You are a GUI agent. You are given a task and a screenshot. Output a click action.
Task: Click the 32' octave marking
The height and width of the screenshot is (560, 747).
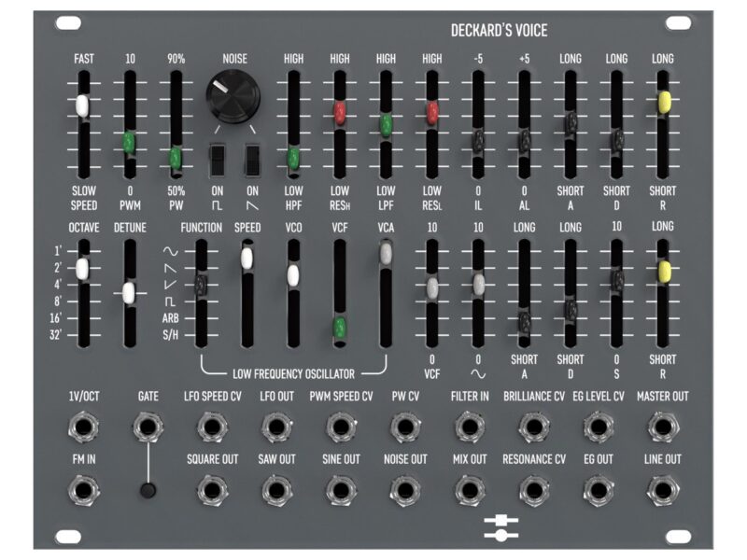pos(56,335)
